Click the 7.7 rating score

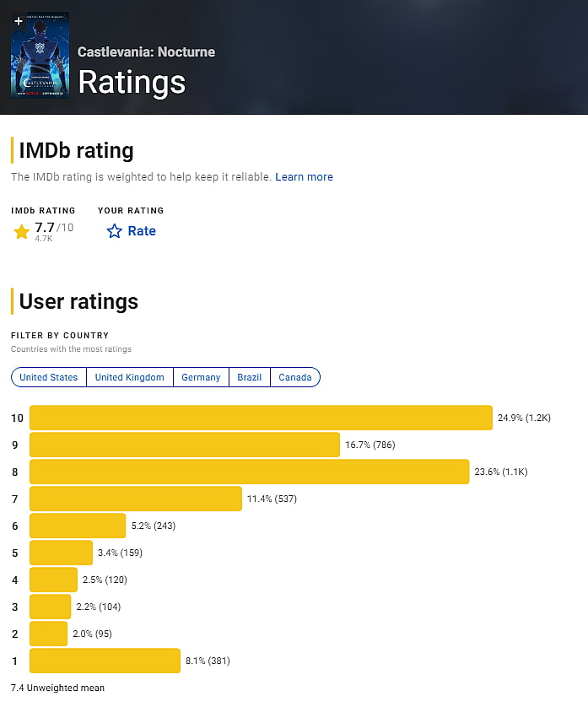[46, 227]
